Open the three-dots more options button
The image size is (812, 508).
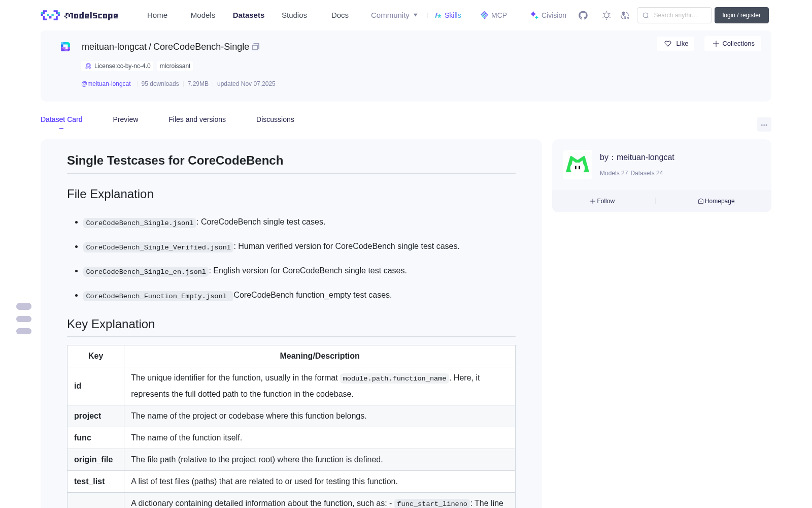[764, 124]
